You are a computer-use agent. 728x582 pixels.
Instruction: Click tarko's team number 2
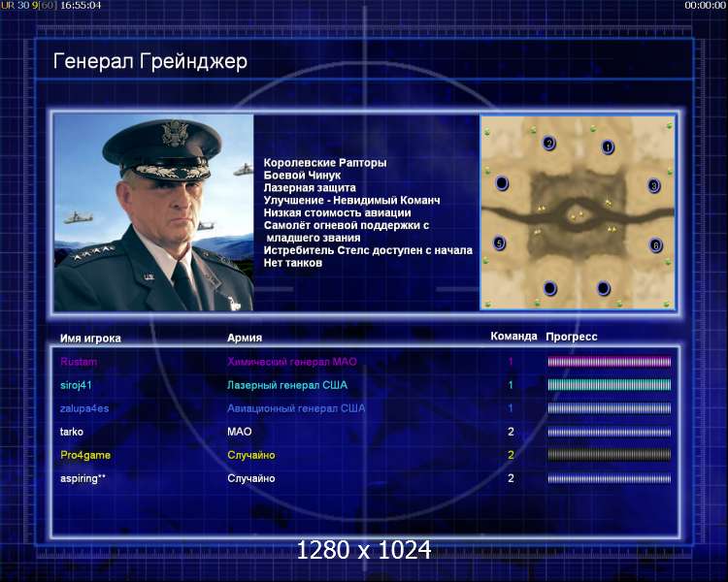pos(511,432)
